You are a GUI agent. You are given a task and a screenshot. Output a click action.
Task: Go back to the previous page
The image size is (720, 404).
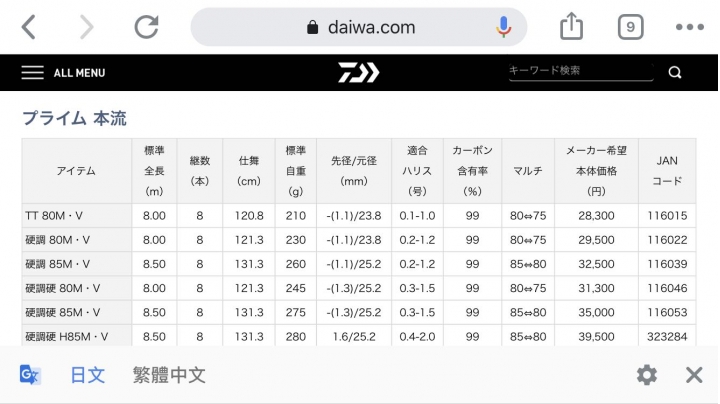point(28,27)
